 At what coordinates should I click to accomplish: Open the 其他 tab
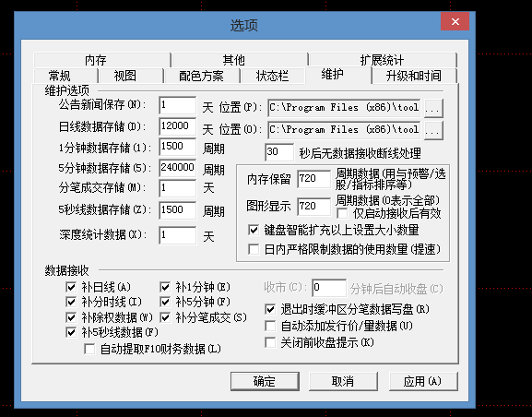[240, 60]
